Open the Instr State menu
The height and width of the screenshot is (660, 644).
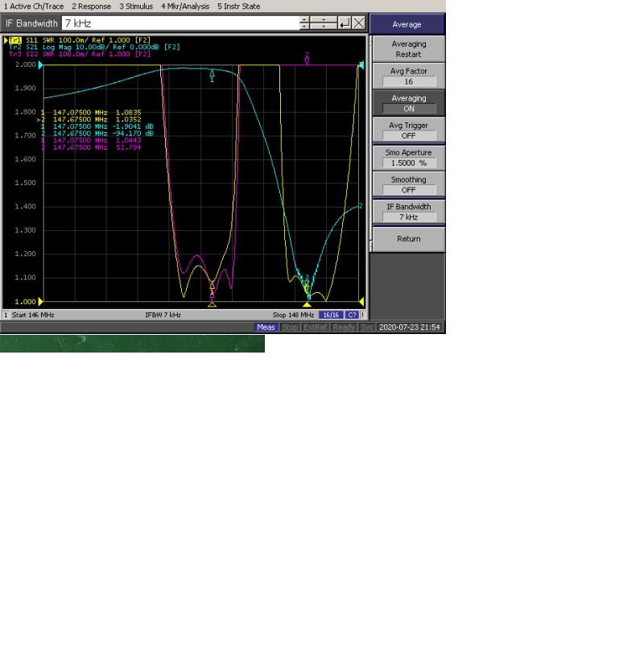tap(238, 6)
